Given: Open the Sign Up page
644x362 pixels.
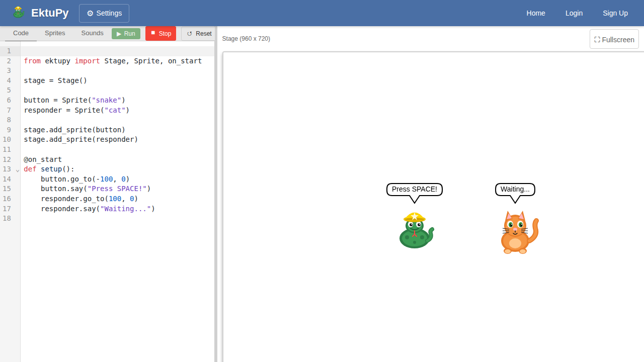Looking at the screenshot, I should coord(615,13).
